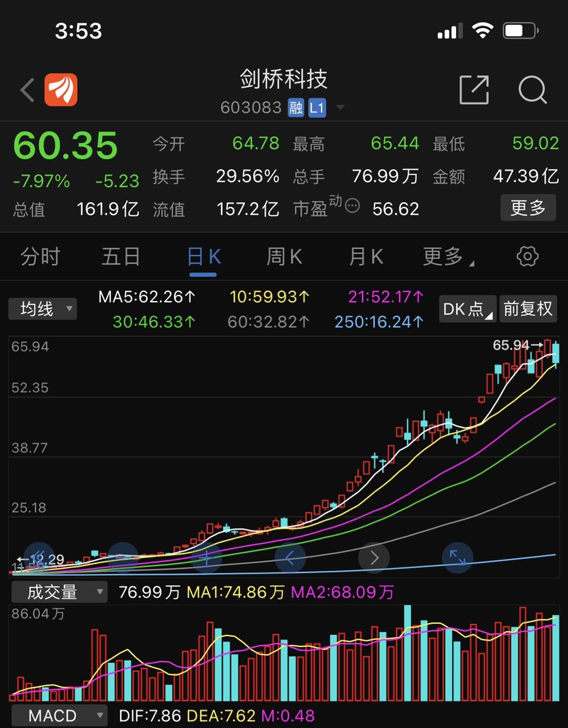
Task: Move chart back with left arrow circle
Action: (x=290, y=557)
